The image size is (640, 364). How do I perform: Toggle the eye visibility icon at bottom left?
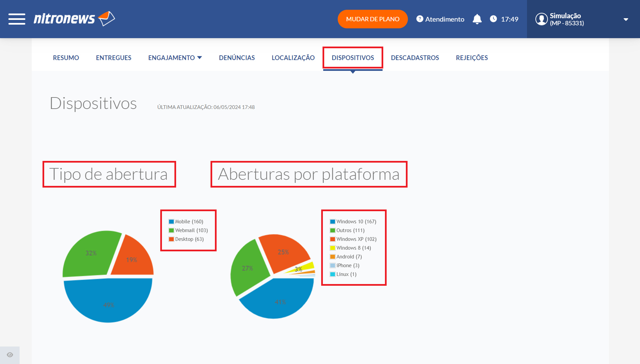(10, 355)
